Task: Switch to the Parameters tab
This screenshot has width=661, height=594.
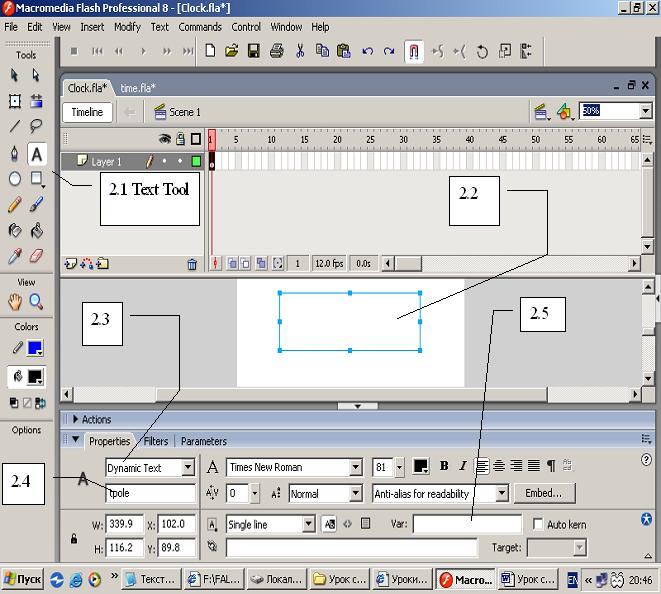Action: coord(204,441)
